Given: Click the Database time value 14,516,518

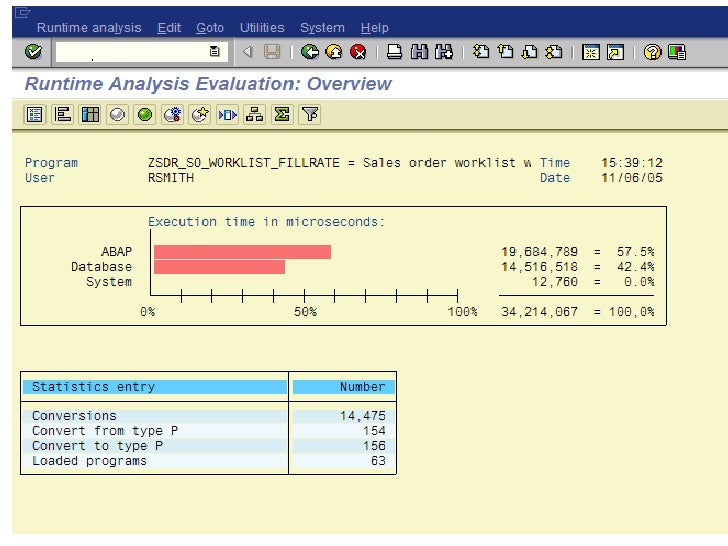Looking at the screenshot, I should pyautogui.click(x=540, y=267).
